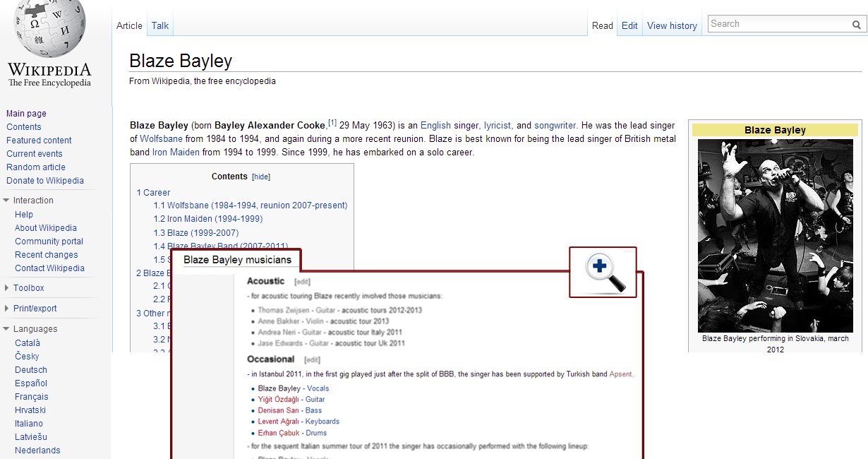
Task: Follow the singer link in intro
Action: point(466,126)
